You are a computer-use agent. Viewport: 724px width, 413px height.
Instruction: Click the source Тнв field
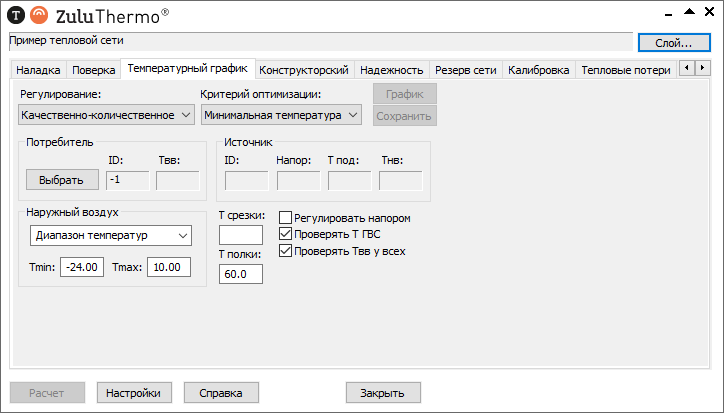point(401,180)
